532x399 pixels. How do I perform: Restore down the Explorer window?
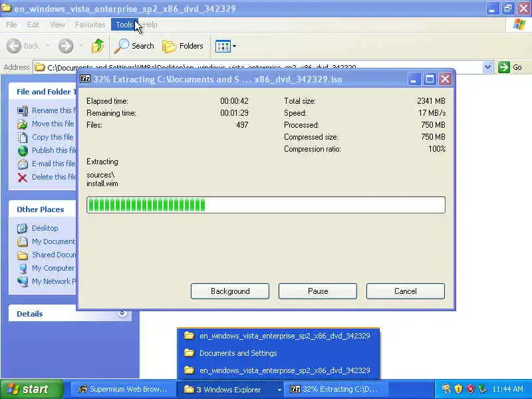point(508,9)
